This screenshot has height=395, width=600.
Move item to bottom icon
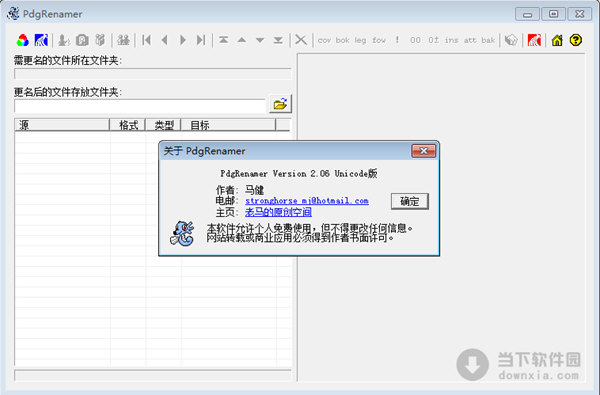(278, 40)
